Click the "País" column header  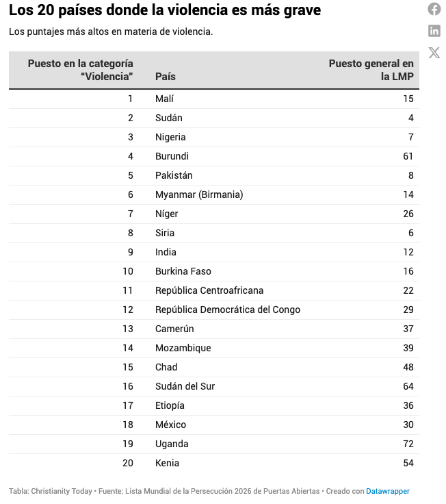coord(166,77)
